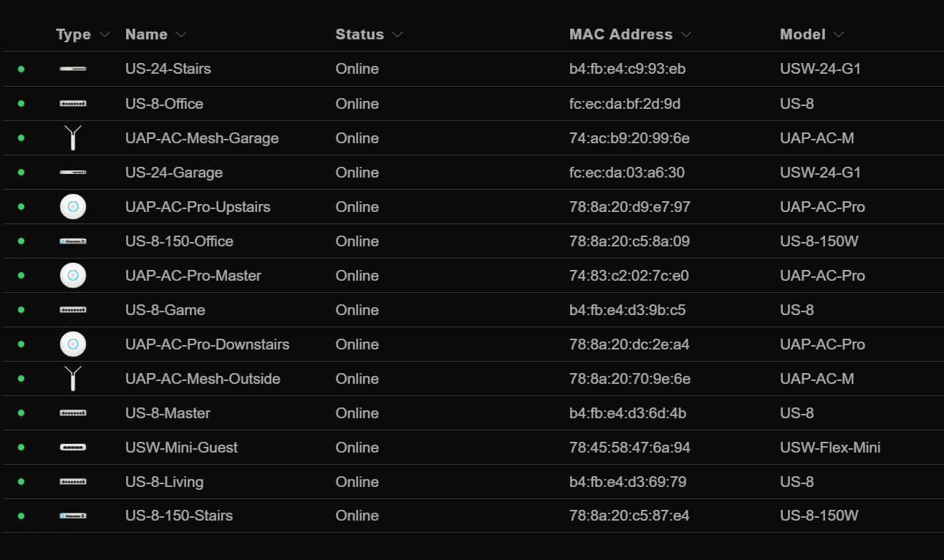
Task: Click the USW-Flex-Mini model cell
Action: (830, 448)
